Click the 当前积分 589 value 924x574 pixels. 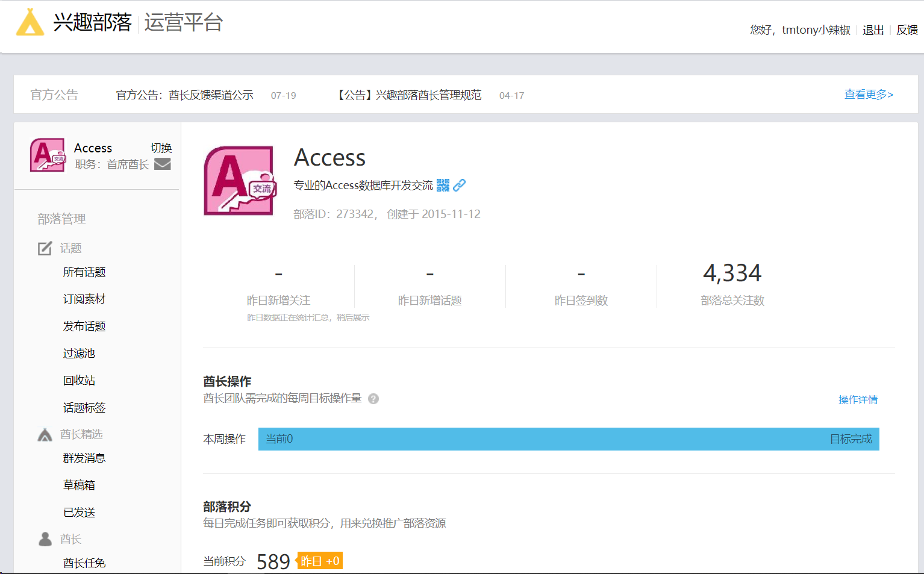tap(273, 561)
